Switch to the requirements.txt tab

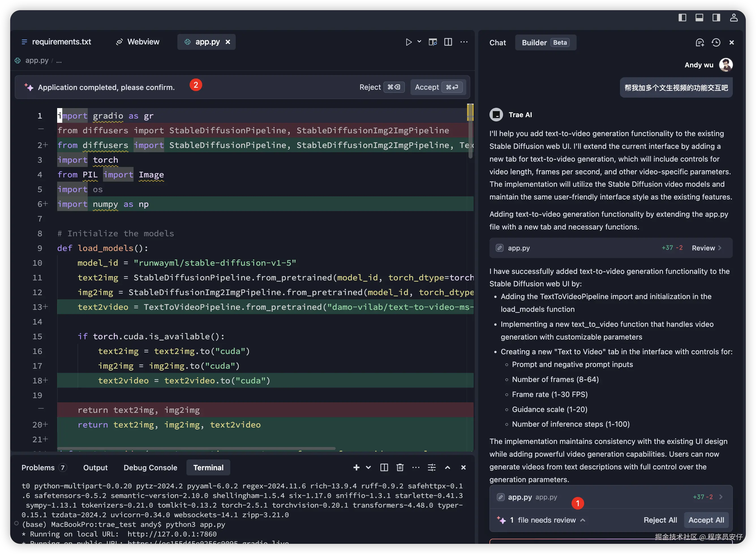coord(61,42)
